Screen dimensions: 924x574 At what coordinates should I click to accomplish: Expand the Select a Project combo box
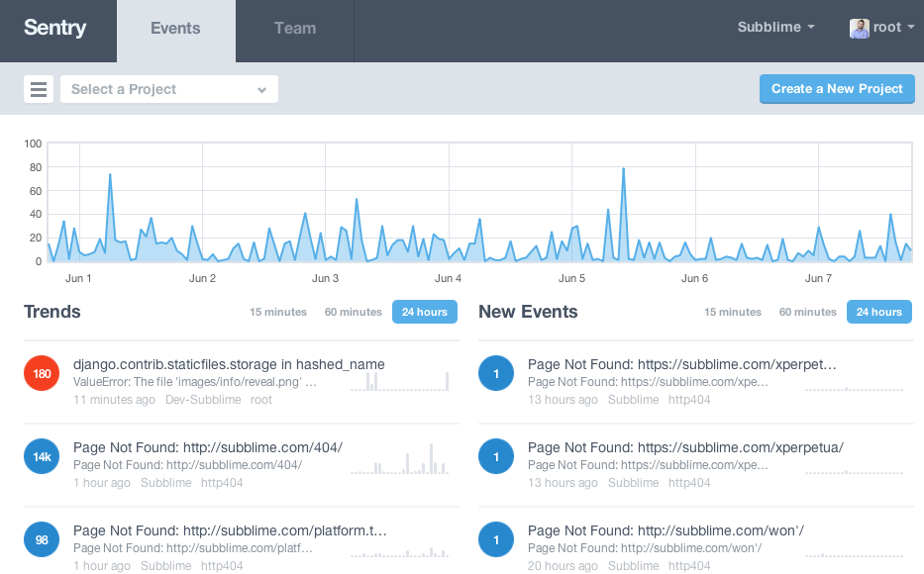pos(169,89)
